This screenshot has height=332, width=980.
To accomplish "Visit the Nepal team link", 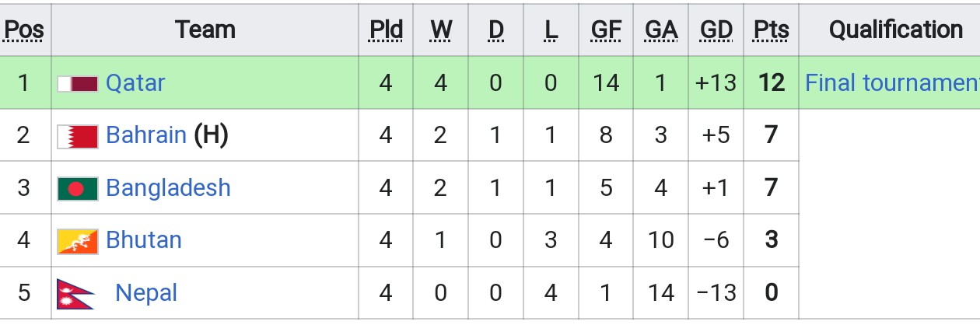I will (146, 293).
